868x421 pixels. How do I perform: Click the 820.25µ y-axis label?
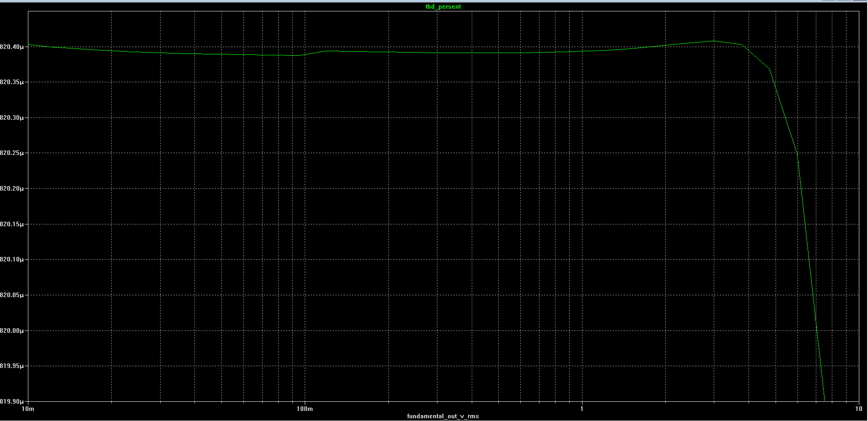[x=12, y=153]
